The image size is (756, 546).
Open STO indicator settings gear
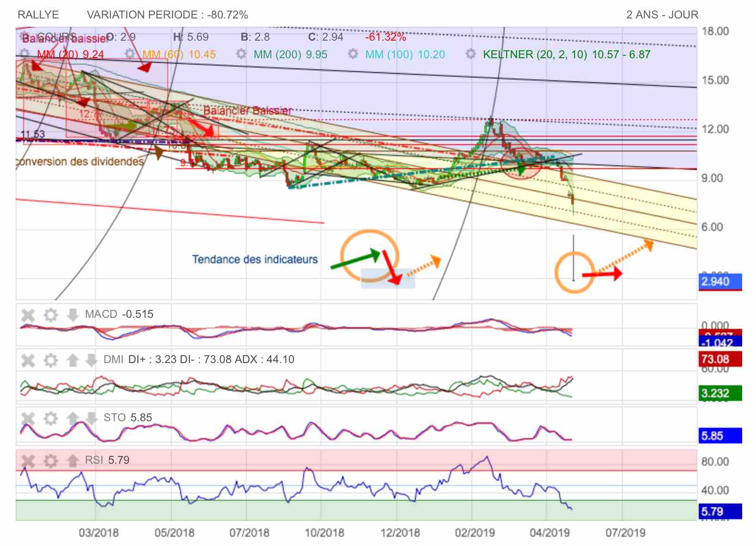(50, 419)
